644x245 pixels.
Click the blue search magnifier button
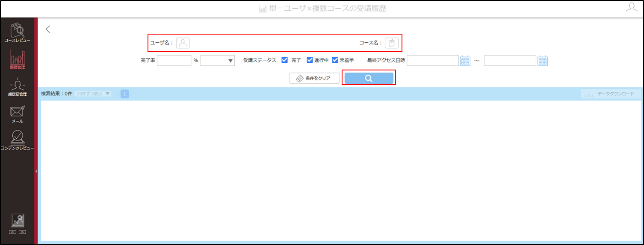[369, 78]
